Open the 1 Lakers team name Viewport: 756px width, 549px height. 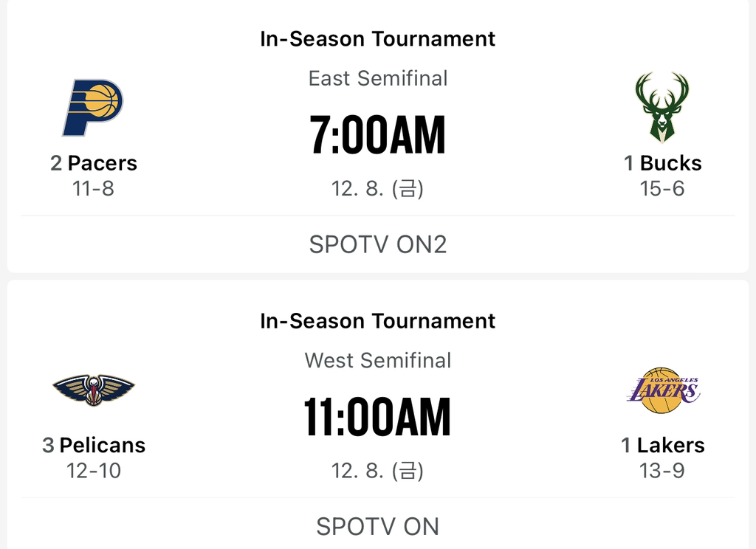(662, 445)
